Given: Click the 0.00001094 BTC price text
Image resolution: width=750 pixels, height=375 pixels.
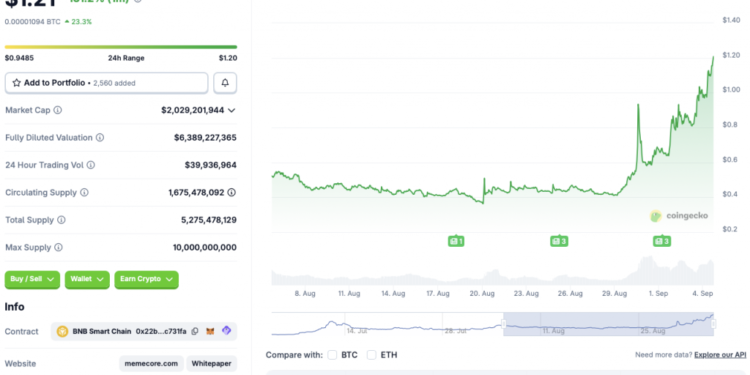Looking at the screenshot, I should coord(33,22).
